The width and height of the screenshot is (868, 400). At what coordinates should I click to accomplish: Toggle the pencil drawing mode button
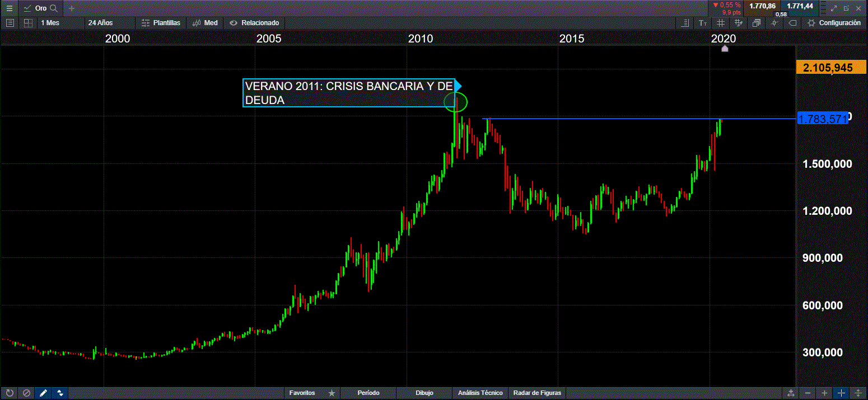click(43, 393)
